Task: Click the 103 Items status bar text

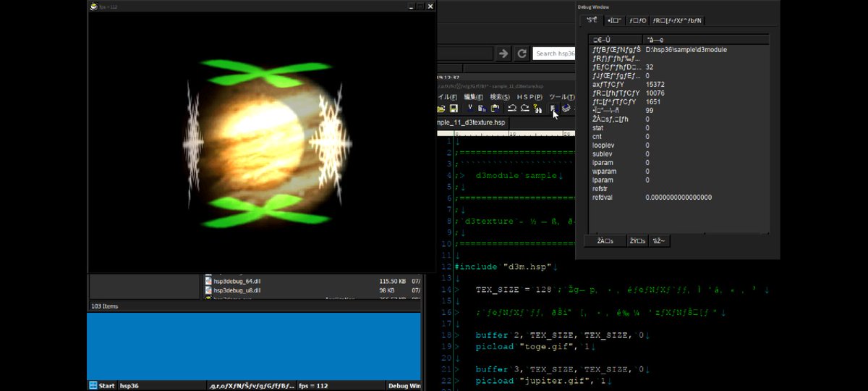Action: 104,306
